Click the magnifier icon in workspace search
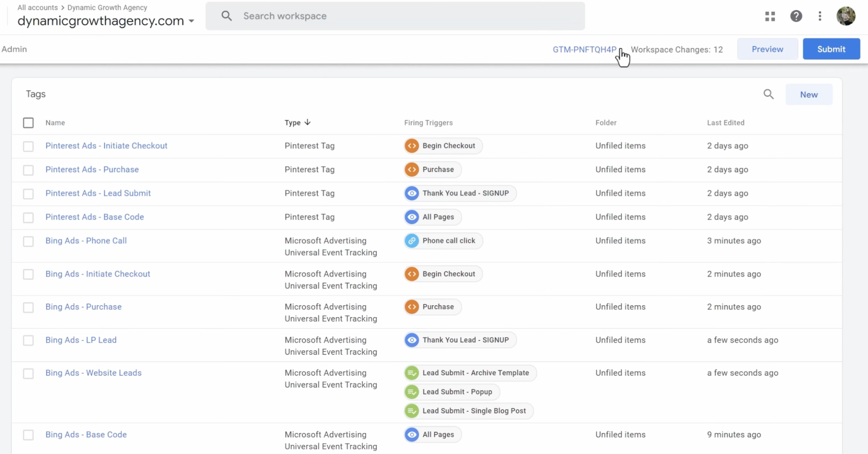Image resolution: width=868 pixels, height=454 pixels. click(227, 16)
